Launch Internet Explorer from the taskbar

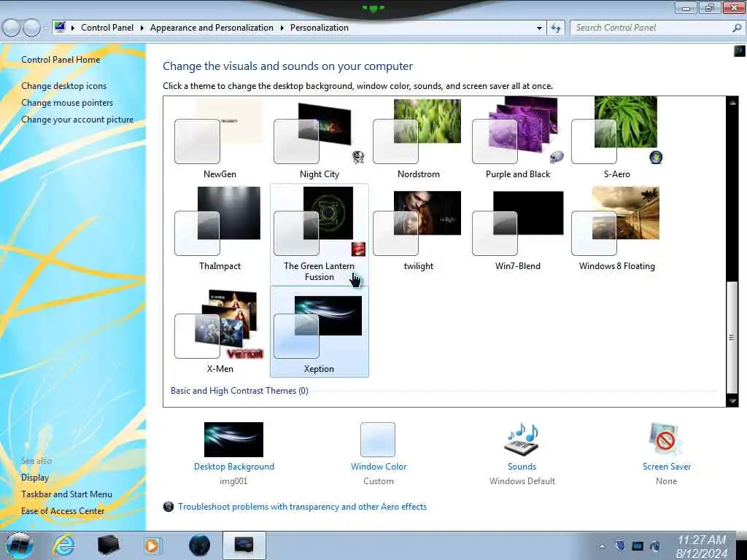[63, 545]
